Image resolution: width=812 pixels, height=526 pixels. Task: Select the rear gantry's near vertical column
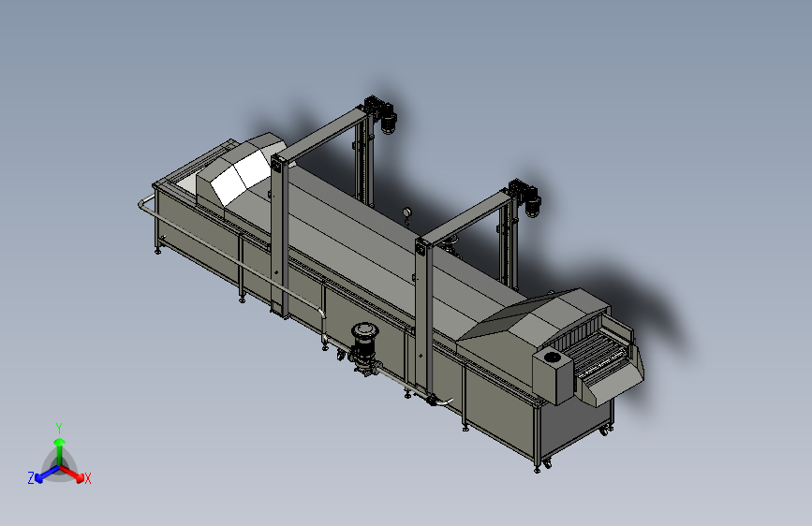[280, 235]
